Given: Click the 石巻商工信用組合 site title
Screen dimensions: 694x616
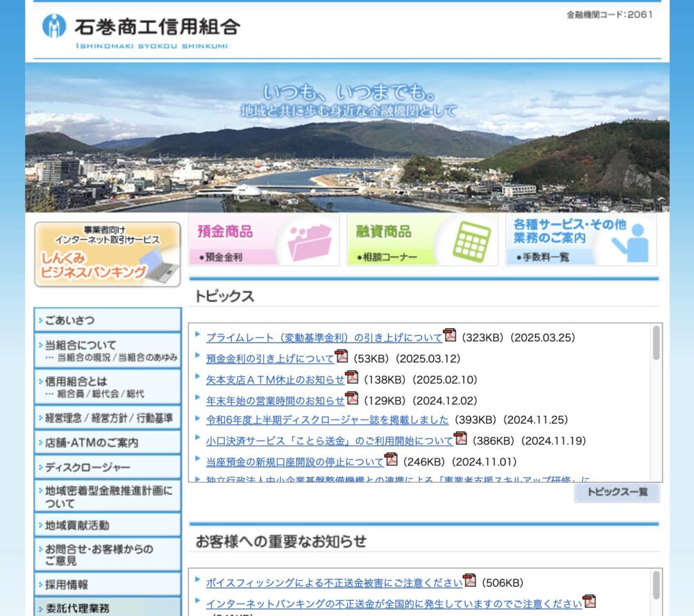Looking at the screenshot, I should click(x=157, y=27).
